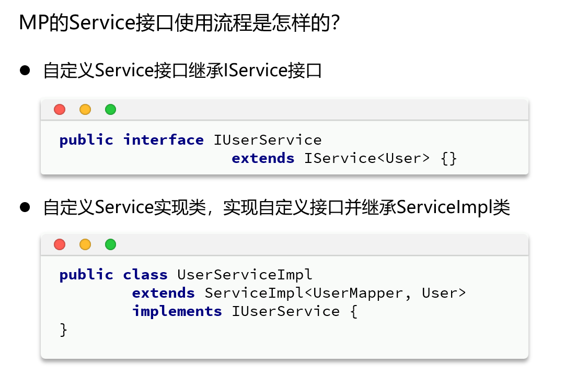Click the IUserService name after 'interface'
This screenshot has height=387, width=588.
coord(267,140)
